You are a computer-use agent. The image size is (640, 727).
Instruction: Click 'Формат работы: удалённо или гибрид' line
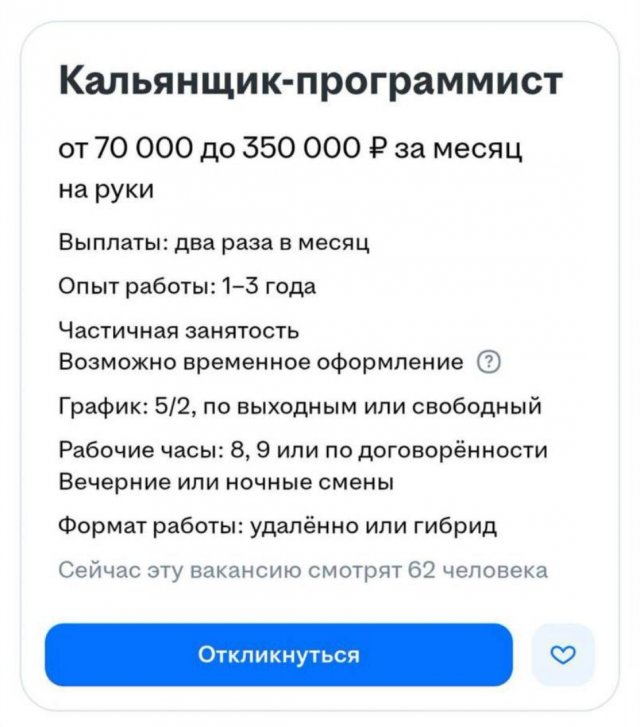click(279, 526)
